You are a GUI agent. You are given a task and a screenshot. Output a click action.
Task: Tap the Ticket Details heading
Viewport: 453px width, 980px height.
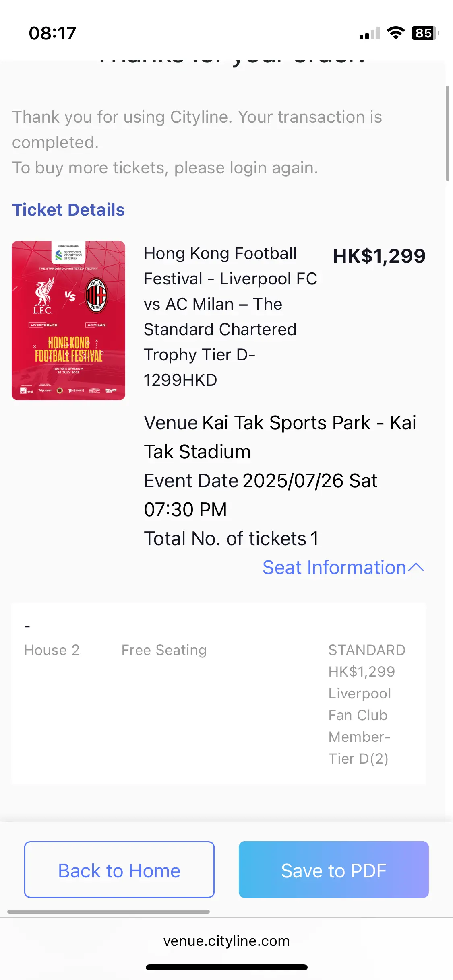pyautogui.click(x=68, y=210)
